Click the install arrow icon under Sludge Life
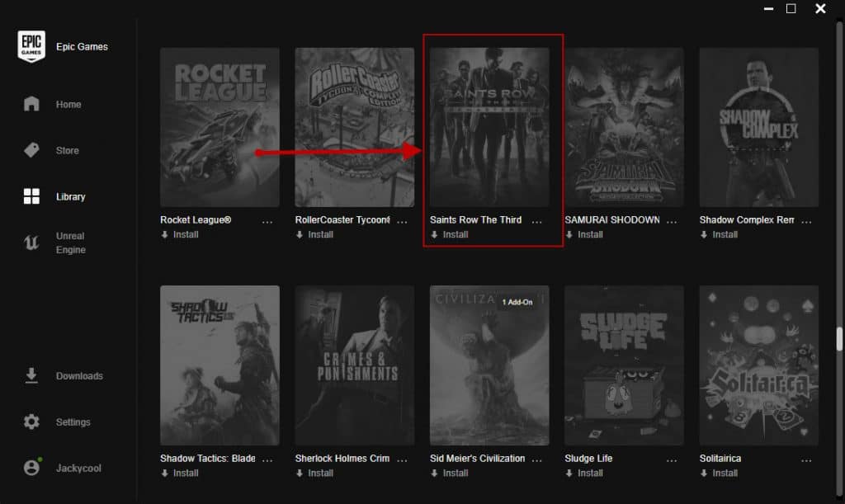This screenshot has width=845, height=504. click(x=569, y=473)
